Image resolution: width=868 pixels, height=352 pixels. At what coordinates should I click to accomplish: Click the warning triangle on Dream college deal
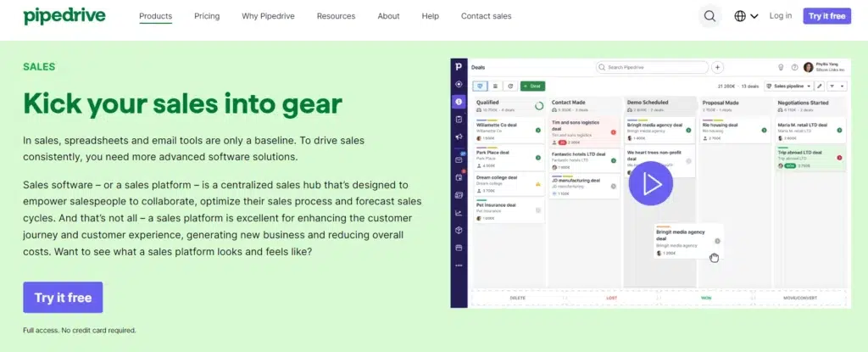pyautogui.click(x=538, y=184)
